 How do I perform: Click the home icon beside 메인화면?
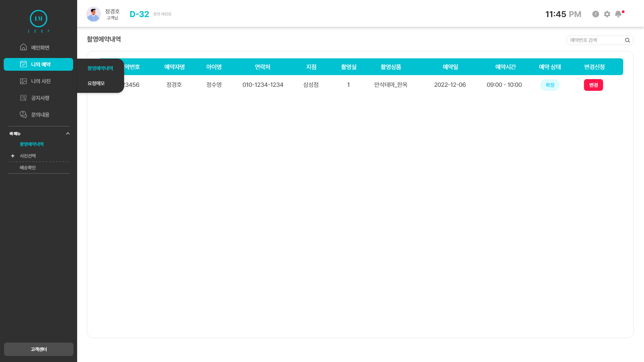point(23,47)
